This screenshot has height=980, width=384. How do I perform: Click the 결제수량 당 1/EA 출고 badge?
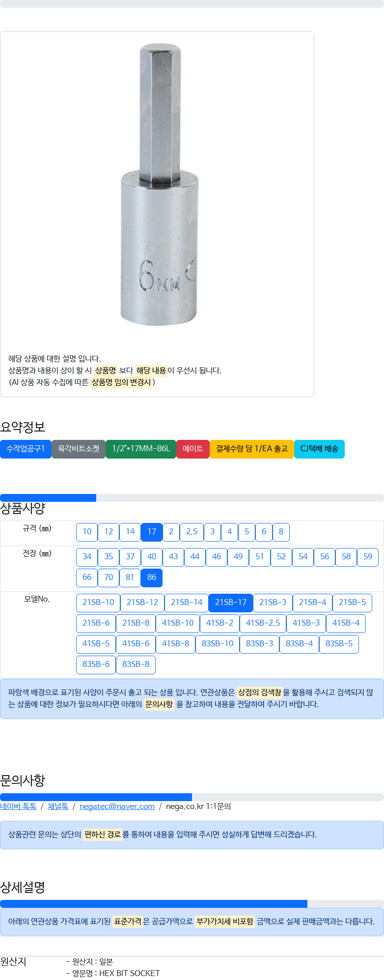coord(252,449)
